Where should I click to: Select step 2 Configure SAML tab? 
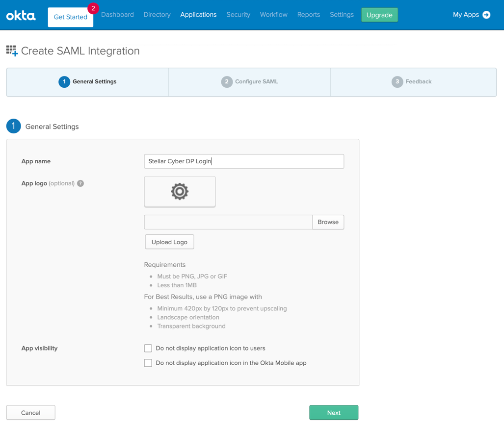coord(249,82)
